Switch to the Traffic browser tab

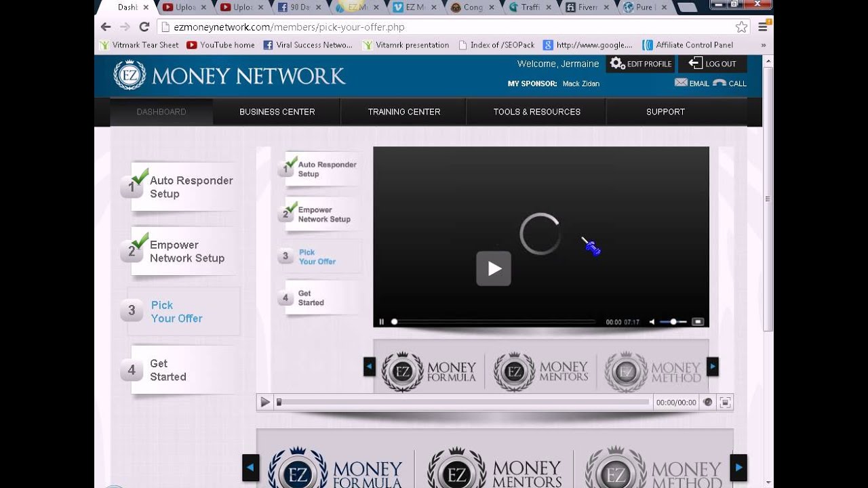(530, 7)
